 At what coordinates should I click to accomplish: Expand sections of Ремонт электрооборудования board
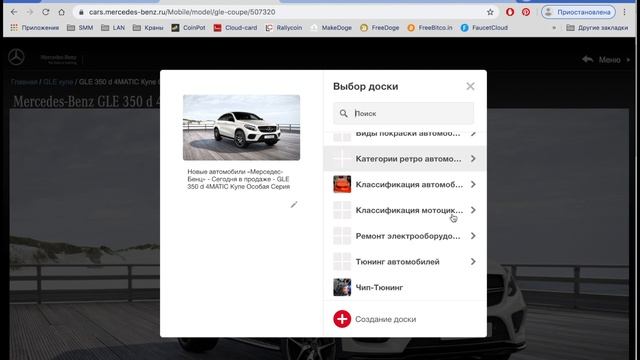coord(473,236)
